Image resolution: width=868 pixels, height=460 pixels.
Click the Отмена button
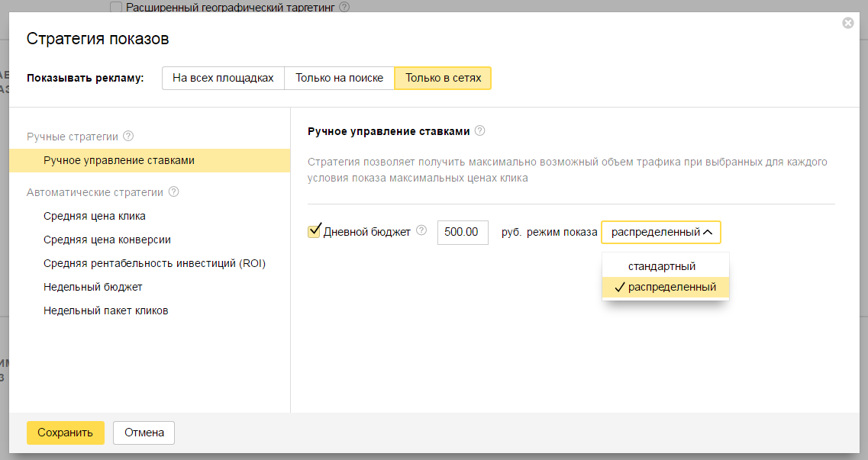pos(144,433)
